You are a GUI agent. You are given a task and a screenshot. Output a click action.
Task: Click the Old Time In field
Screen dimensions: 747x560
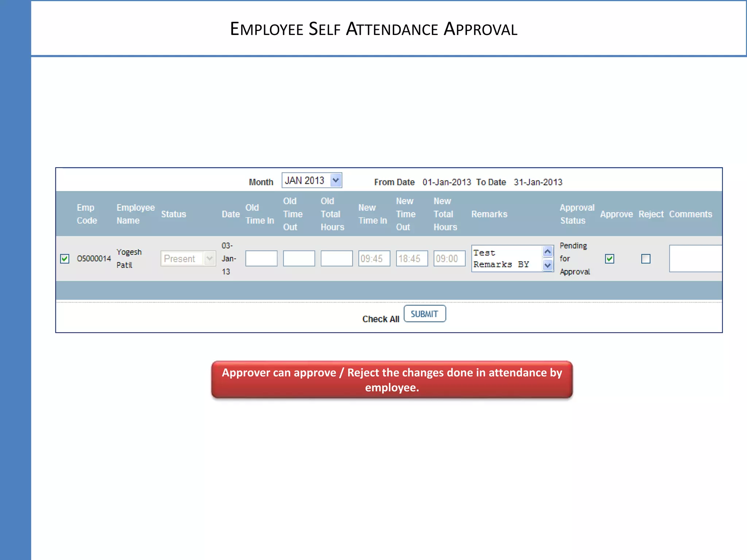[x=261, y=258]
